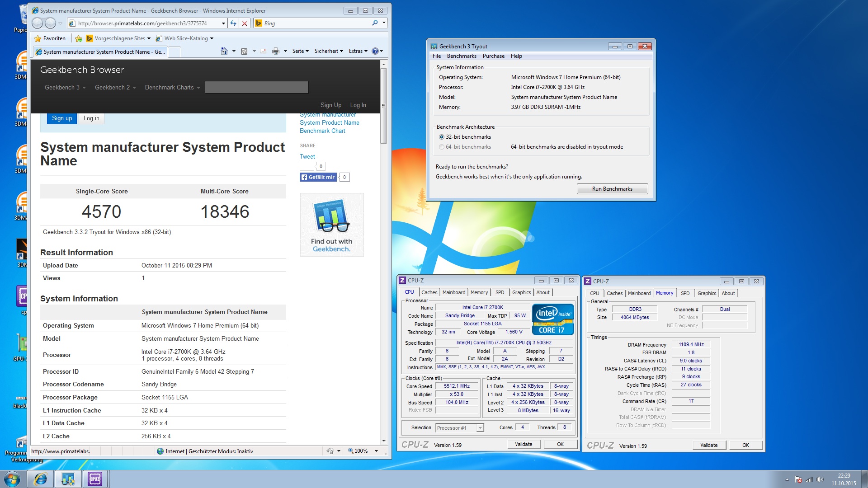Viewport: 868px width, 488px height.
Task: Go back in Internet Explorer
Action: click(38, 23)
